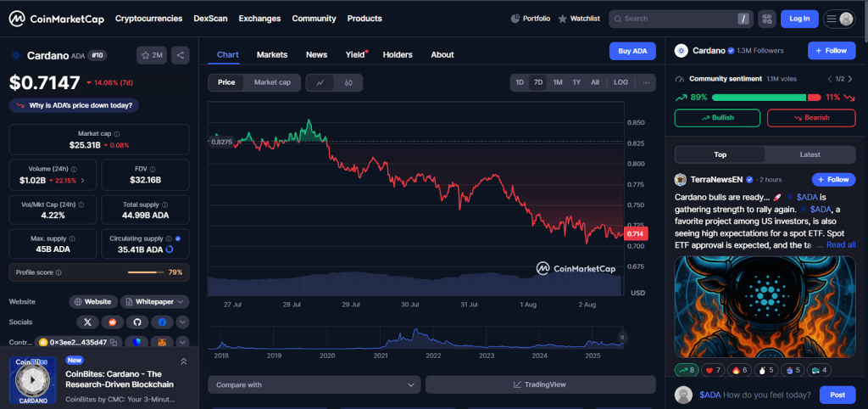Screen dimensions: 868x409
Task: Open the TradingView chart button
Action: (541, 384)
